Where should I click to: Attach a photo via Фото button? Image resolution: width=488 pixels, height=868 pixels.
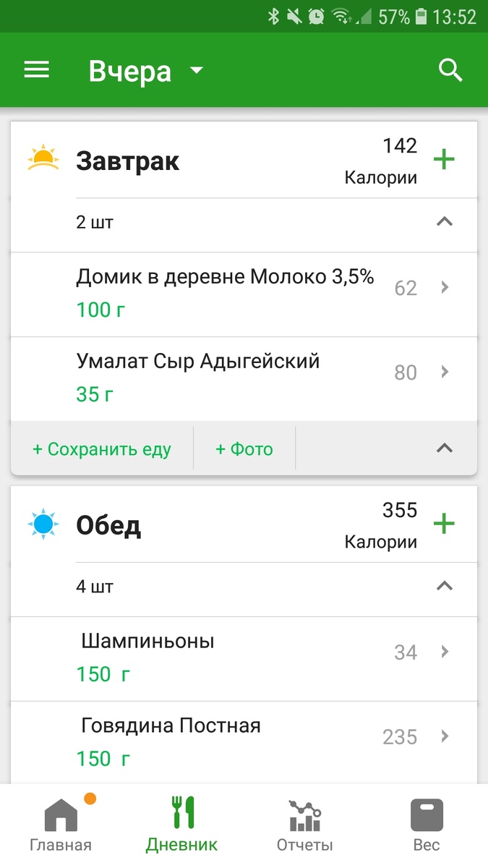pyautogui.click(x=243, y=448)
